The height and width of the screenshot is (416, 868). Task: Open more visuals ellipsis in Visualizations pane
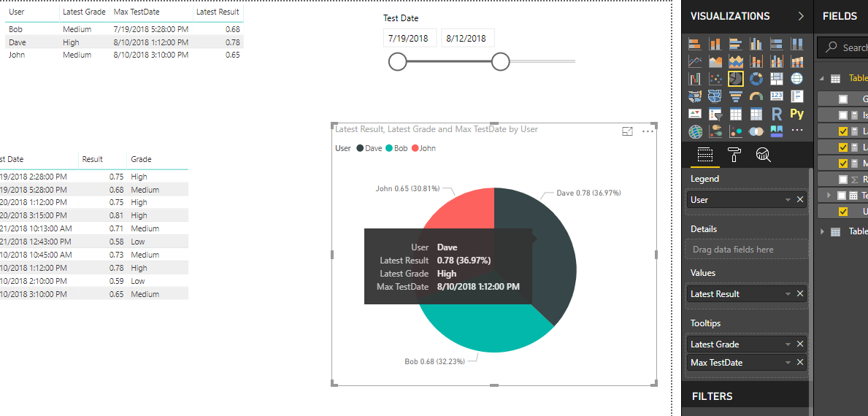[x=796, y=131]
